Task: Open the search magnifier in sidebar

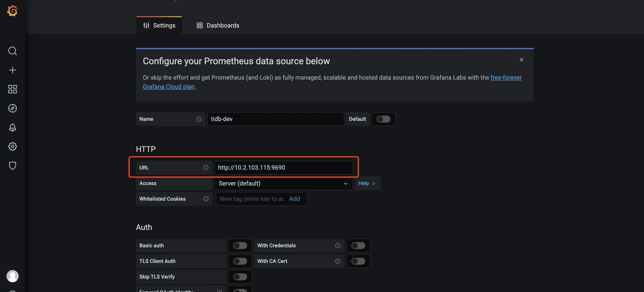Action: (13, 51)
